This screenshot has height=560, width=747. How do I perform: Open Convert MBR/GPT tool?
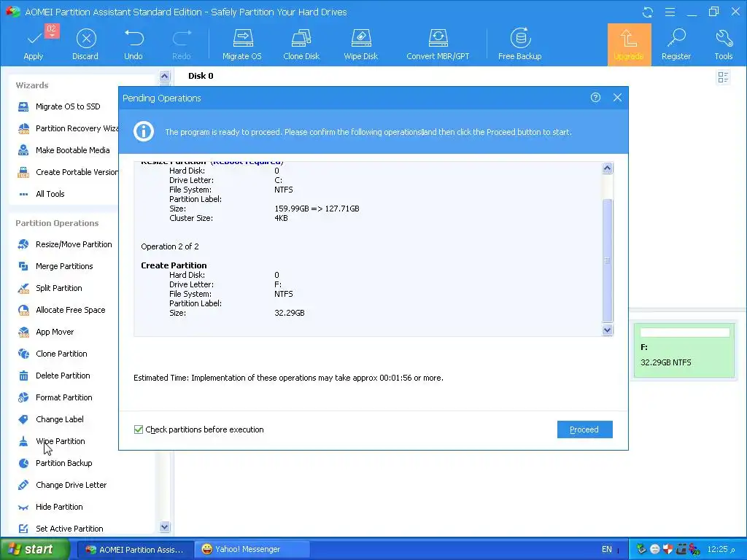tap(438, 44)
